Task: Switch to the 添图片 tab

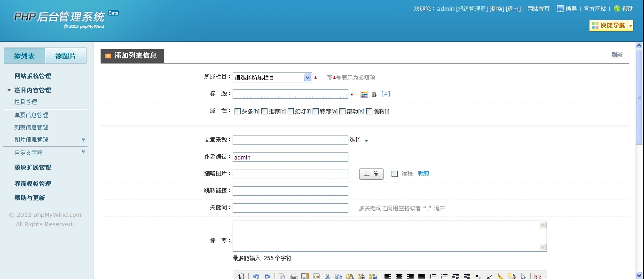Action: point(66,55)
